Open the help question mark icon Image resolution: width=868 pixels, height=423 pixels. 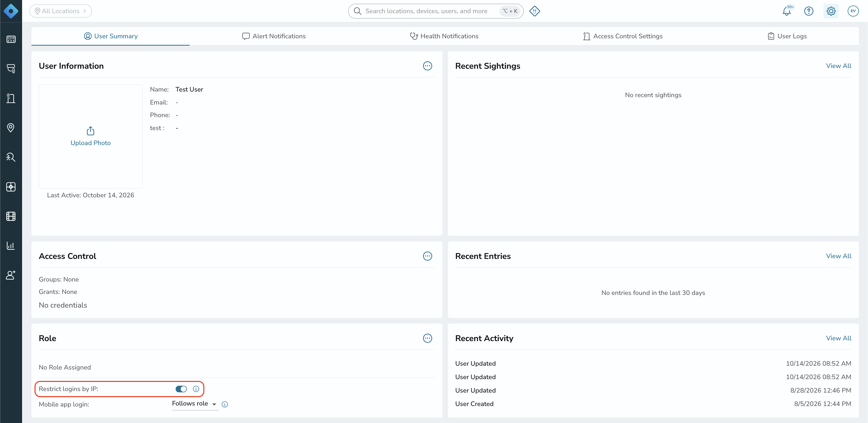[x=809, y=11]
